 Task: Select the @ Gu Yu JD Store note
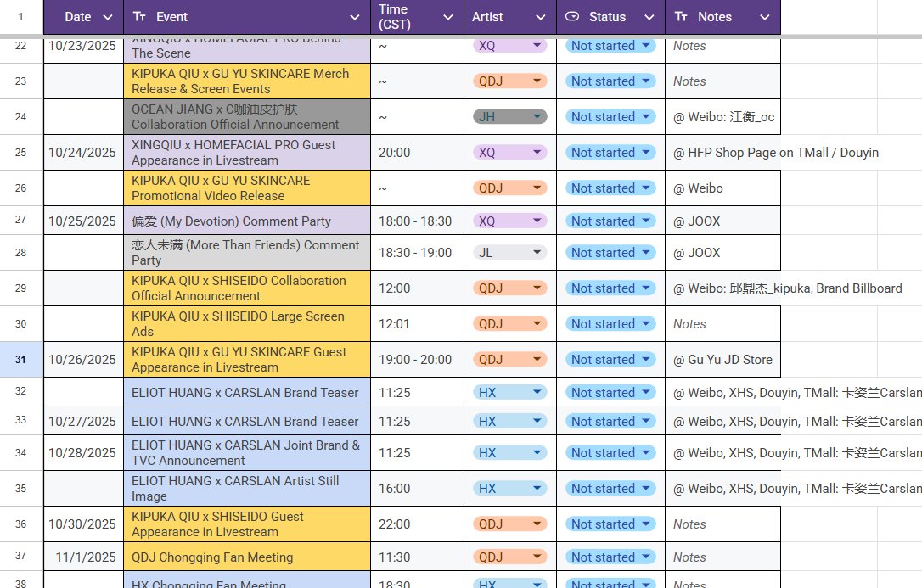722,360
